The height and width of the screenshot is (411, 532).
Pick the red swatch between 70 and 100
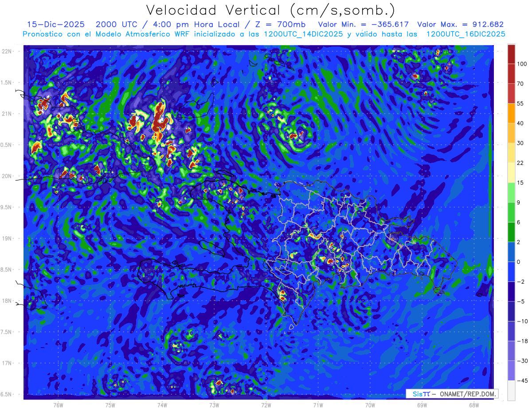(x=511, y=74)
